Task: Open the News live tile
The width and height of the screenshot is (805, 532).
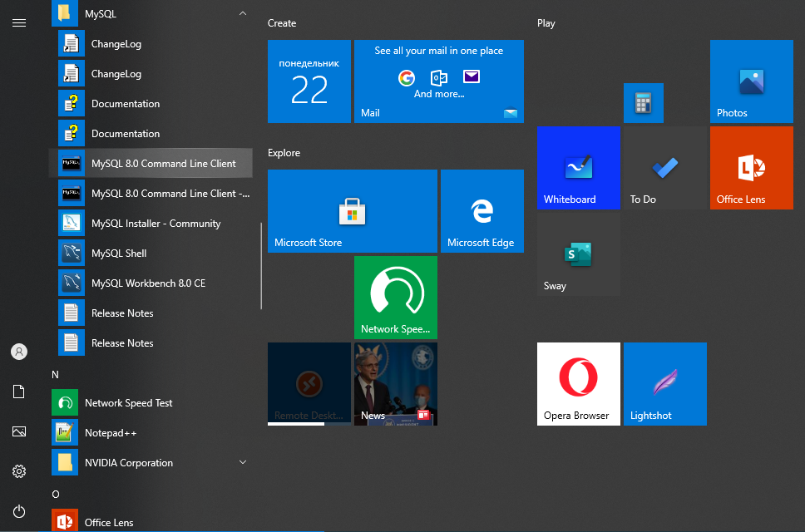Action: point(395,383)
